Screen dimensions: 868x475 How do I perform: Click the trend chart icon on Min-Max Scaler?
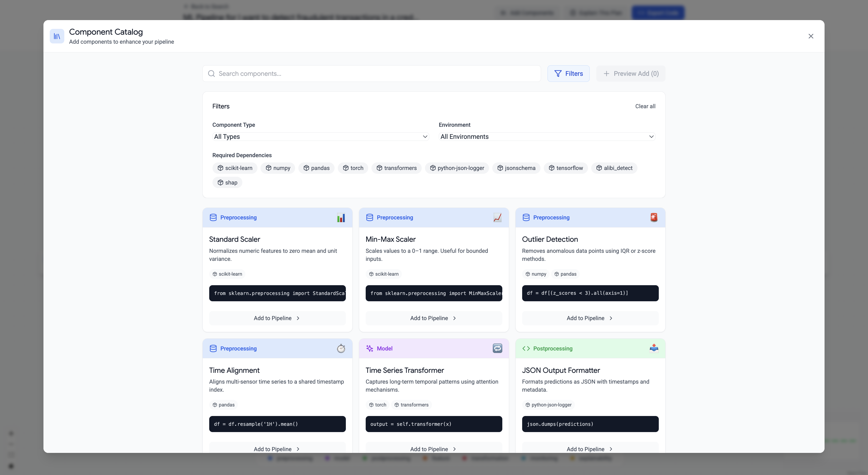click(497, 218)
